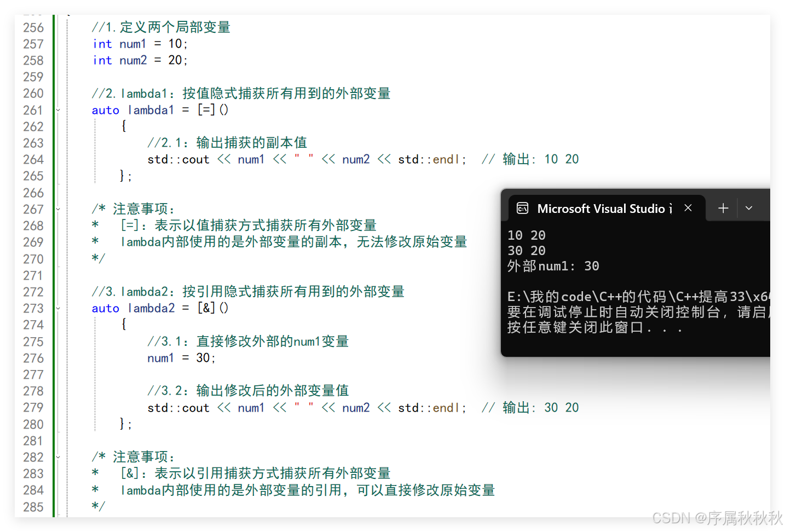The image size is (785, 532).
Task: Click line number 256
Action: (33, 27)
